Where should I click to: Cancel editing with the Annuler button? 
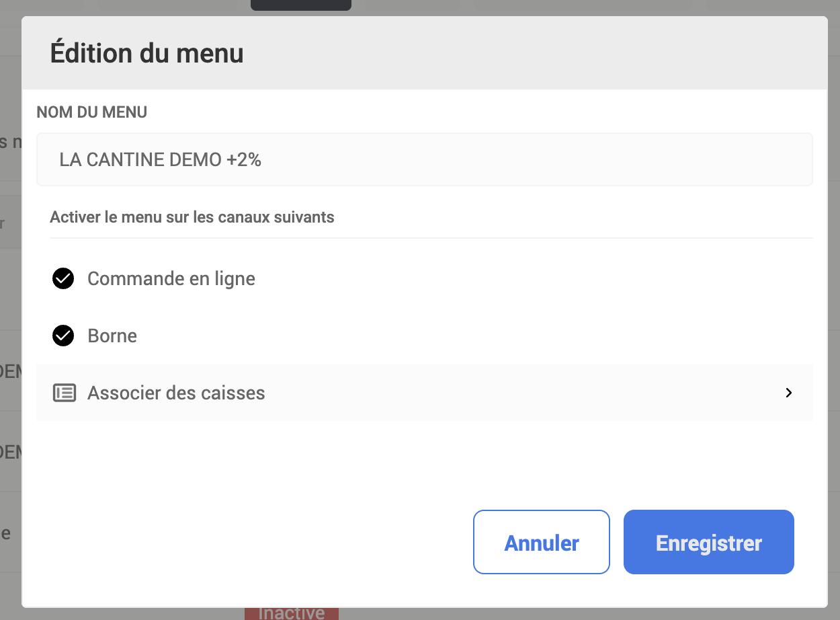point(541,542)
